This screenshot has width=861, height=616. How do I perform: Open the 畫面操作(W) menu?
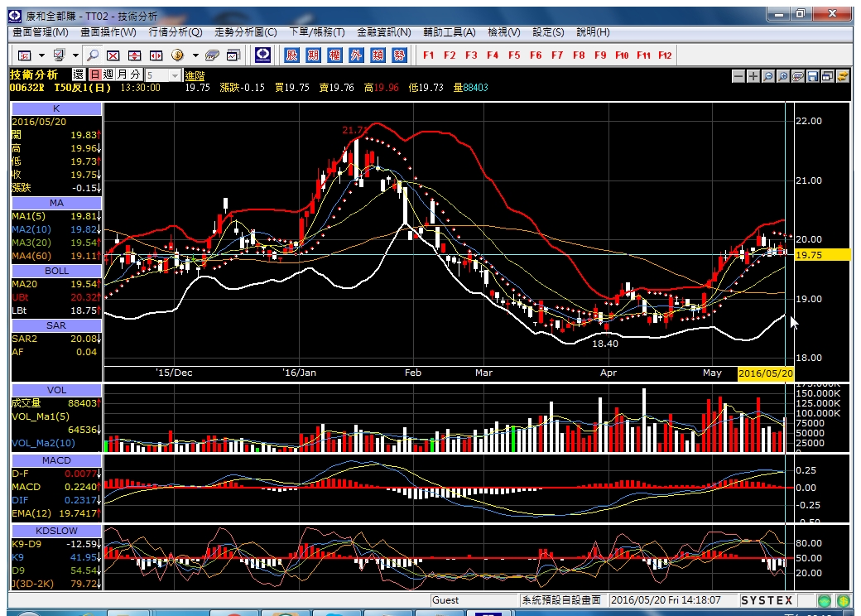[108, 32]
